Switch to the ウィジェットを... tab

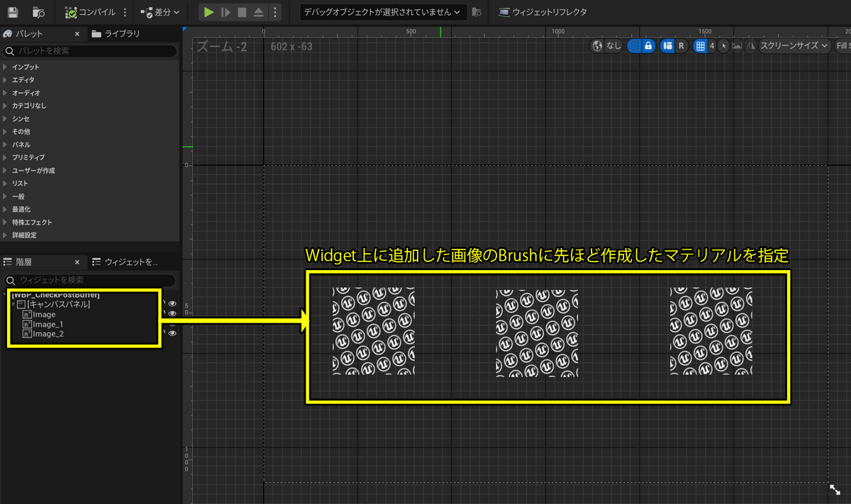[x=126, y=262]
